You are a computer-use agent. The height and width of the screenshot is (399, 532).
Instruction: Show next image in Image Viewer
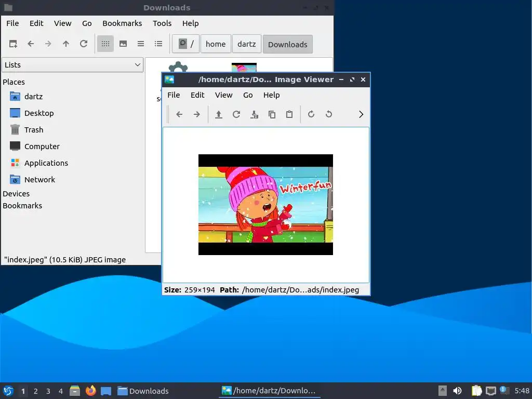click(197, 114)
